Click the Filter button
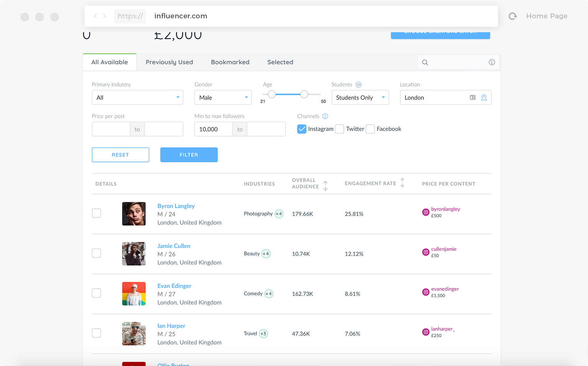The image size is (588, 366). 189,155
